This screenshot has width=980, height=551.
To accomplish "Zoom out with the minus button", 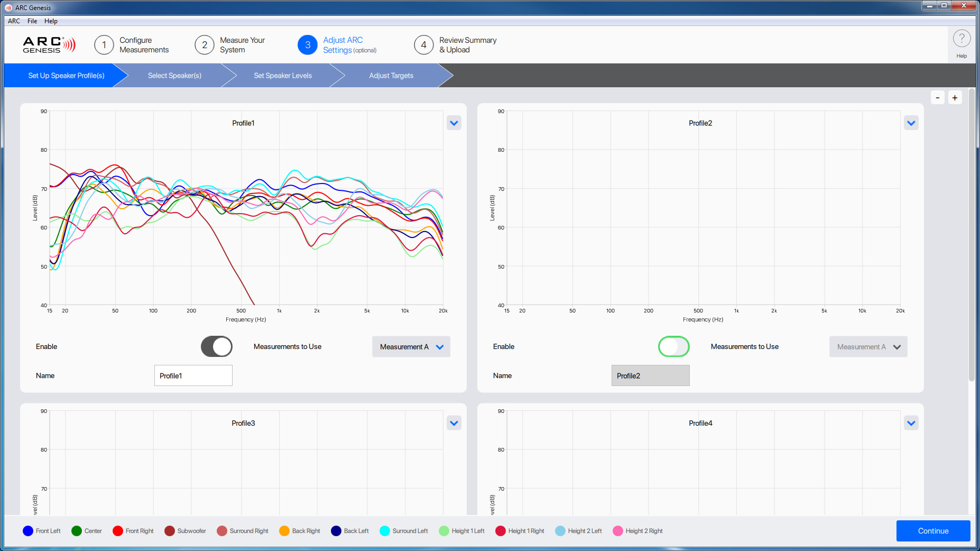I will coord(938,98).
